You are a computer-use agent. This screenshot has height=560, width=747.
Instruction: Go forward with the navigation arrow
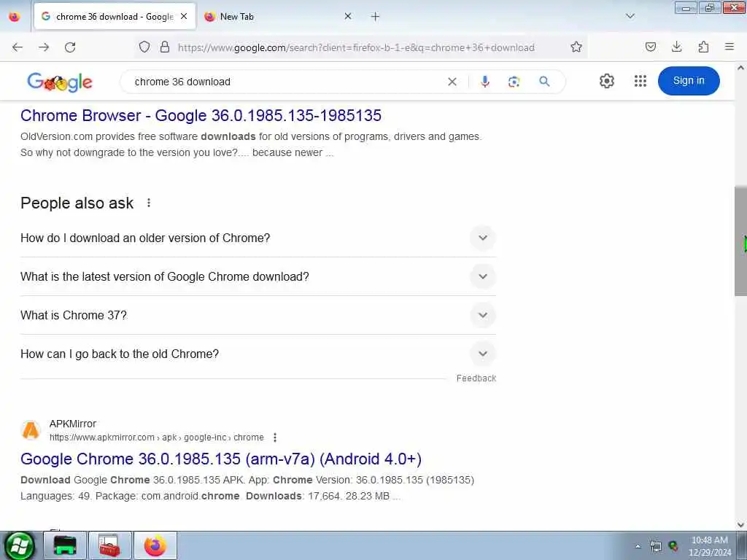(44, 47)
